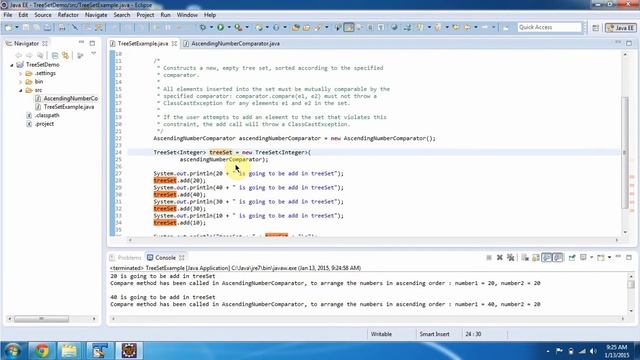Click Collapse All icon in Navigator

(55, 55)
